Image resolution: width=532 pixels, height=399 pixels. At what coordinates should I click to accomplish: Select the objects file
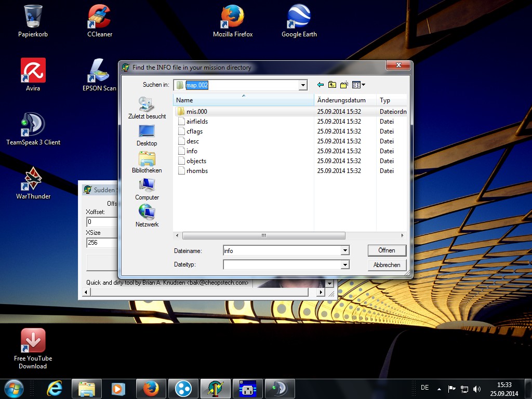point(196,161)
